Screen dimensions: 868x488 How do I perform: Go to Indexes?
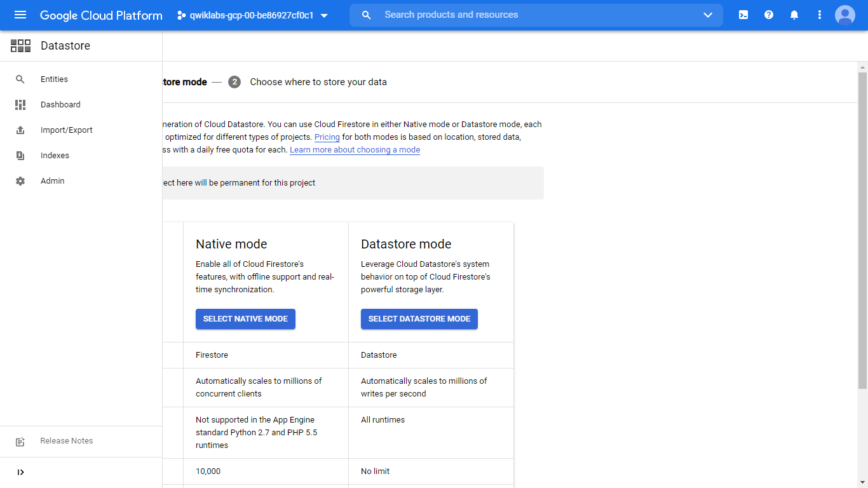55,156
